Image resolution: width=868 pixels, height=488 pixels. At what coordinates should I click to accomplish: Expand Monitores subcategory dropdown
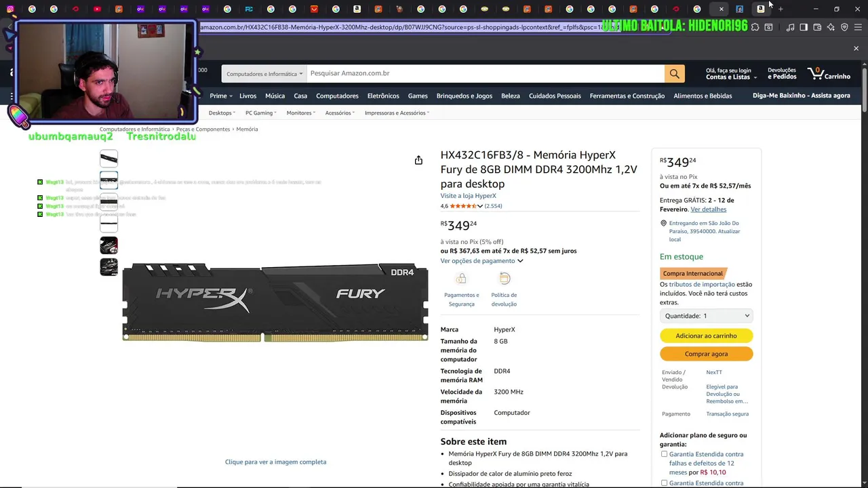301,113
